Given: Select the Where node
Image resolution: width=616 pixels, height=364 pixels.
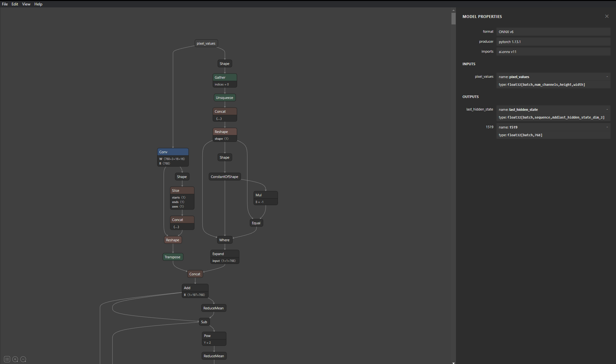Looking at the screenshot, I should coord(224,240).
